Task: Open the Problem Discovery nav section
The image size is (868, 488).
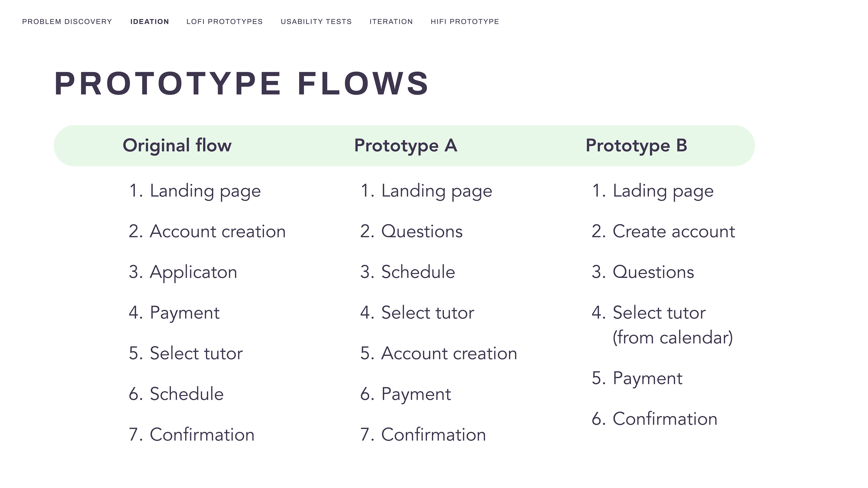Action: pyautogui.click(x=67, y=21)
